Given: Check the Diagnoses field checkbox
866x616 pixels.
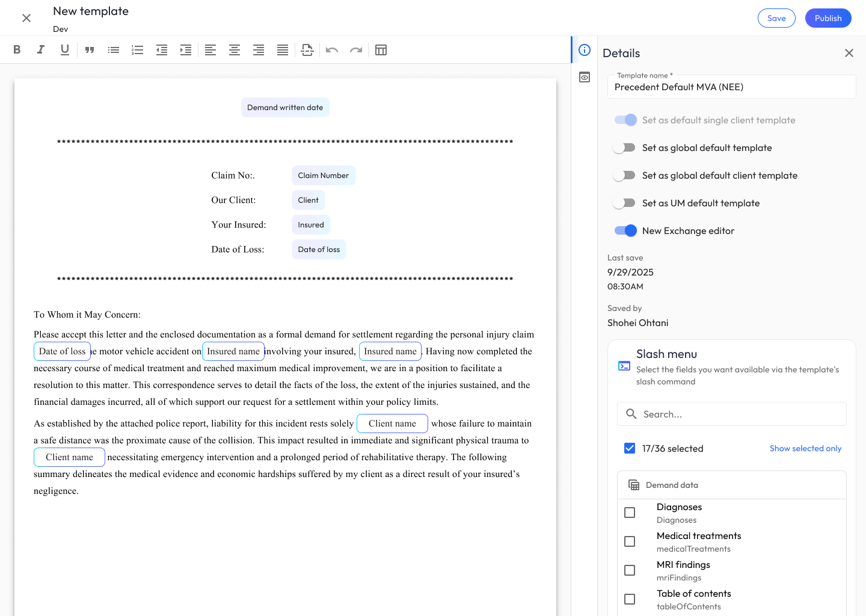Looking at the screenshot, I should tap(630, 513).
